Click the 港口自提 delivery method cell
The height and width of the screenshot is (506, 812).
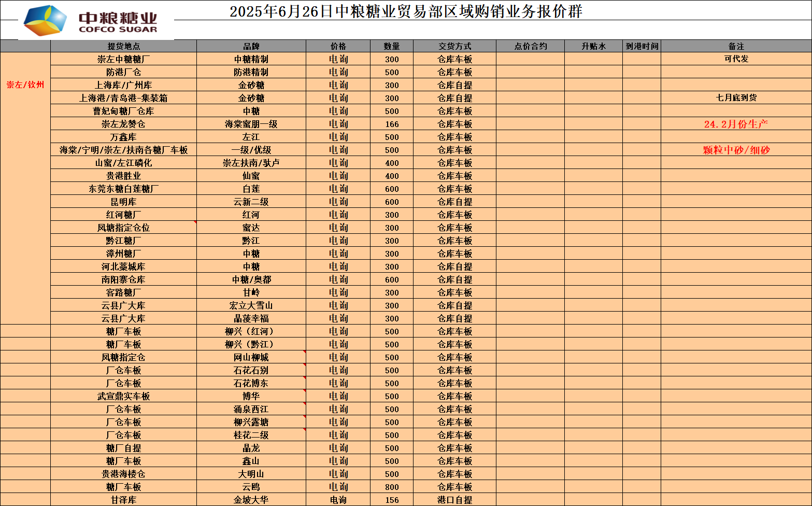454,500
